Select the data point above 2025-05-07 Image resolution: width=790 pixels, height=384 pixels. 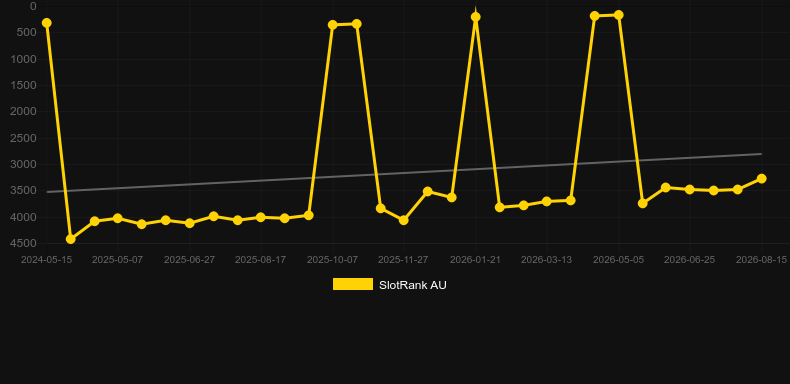coord(118,218)
